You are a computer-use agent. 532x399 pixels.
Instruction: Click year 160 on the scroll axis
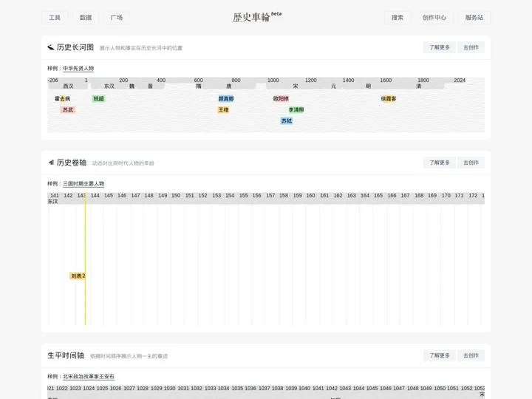click(x=311, y=195)
